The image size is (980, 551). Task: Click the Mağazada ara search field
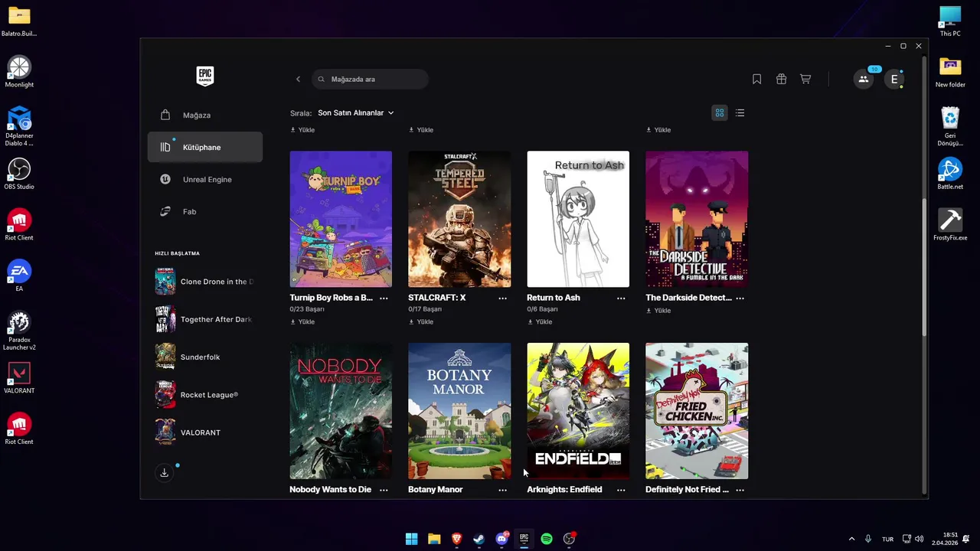tap(370, 79)
